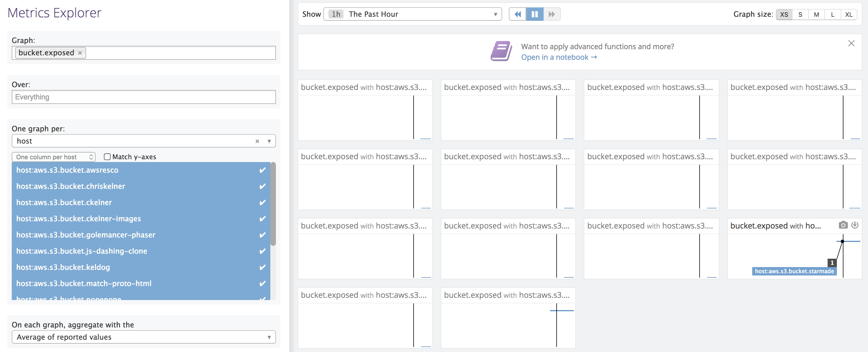The image size is (868, 352).
Task: Set graph size to XL
Action: click(x=848, y=15)
